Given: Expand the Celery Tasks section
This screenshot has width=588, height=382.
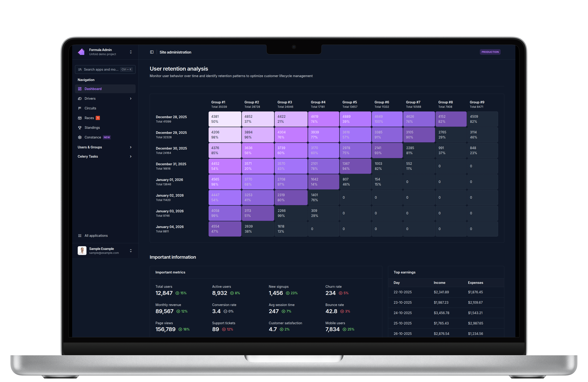Looking at the screenshot, I should click(131, 157).
